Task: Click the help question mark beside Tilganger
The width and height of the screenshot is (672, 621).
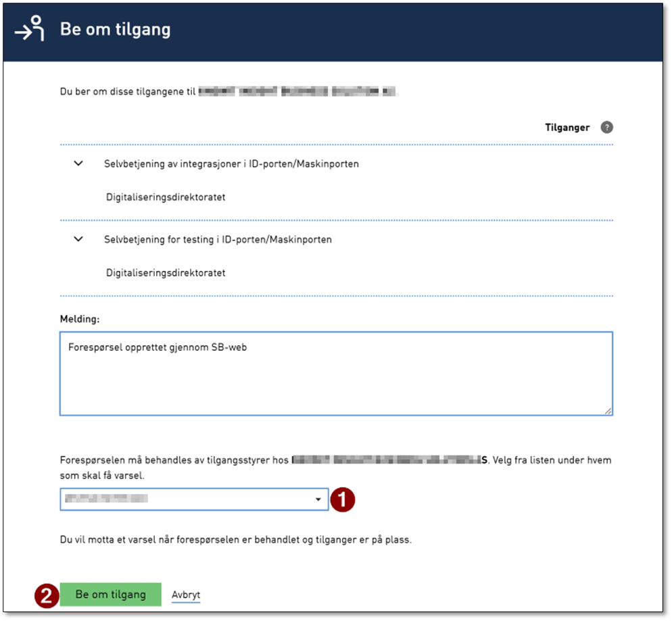Action: point(606,127)
